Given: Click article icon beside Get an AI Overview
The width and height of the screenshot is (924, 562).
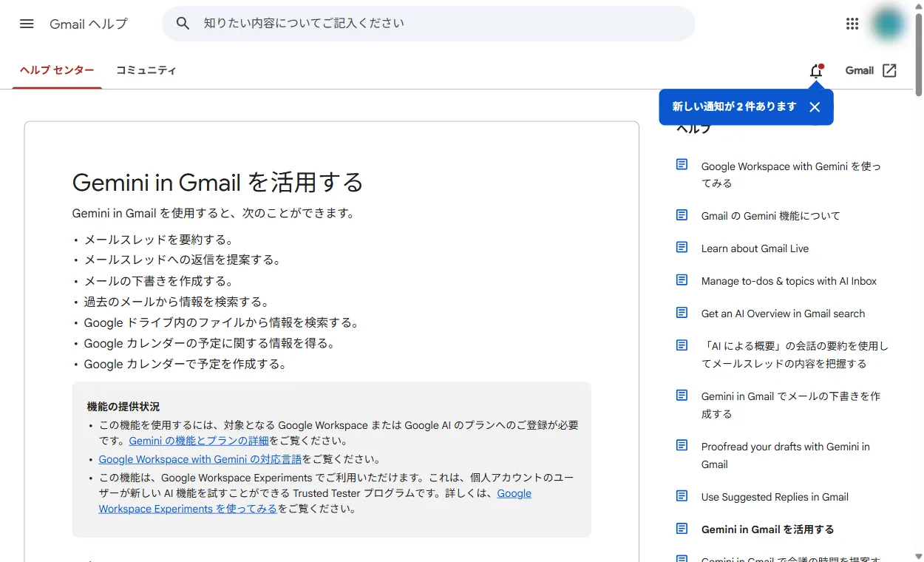Looking at the screenshot, I should (x=682, y=313).
